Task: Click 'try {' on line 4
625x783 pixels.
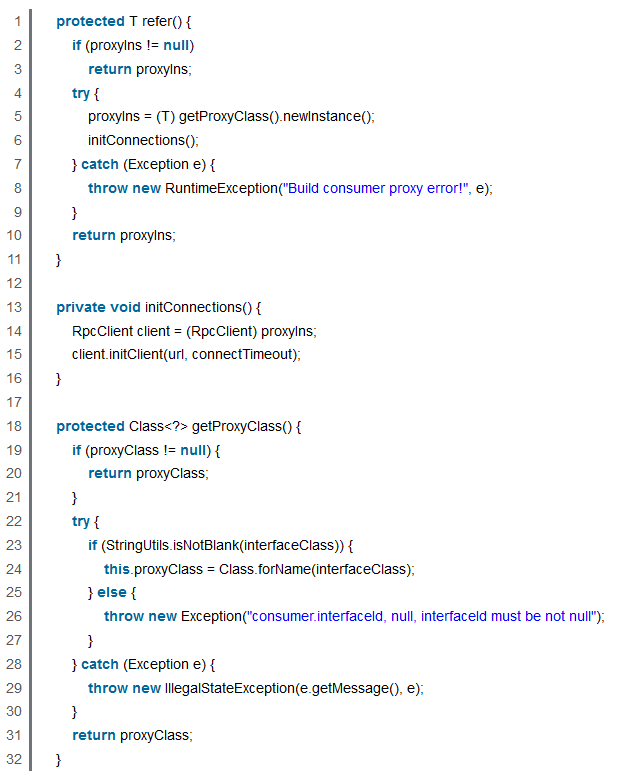Action: (86, 93)
